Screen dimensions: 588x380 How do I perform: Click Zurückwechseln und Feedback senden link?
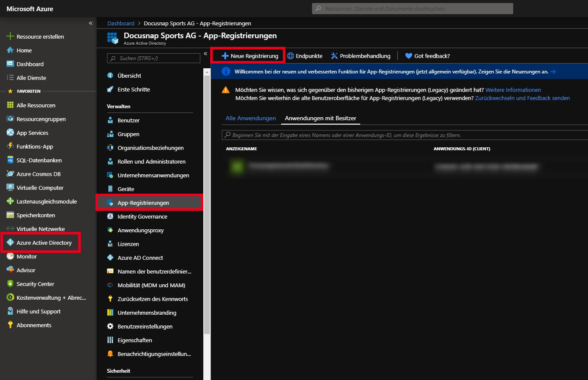click(x=522, y=98)
